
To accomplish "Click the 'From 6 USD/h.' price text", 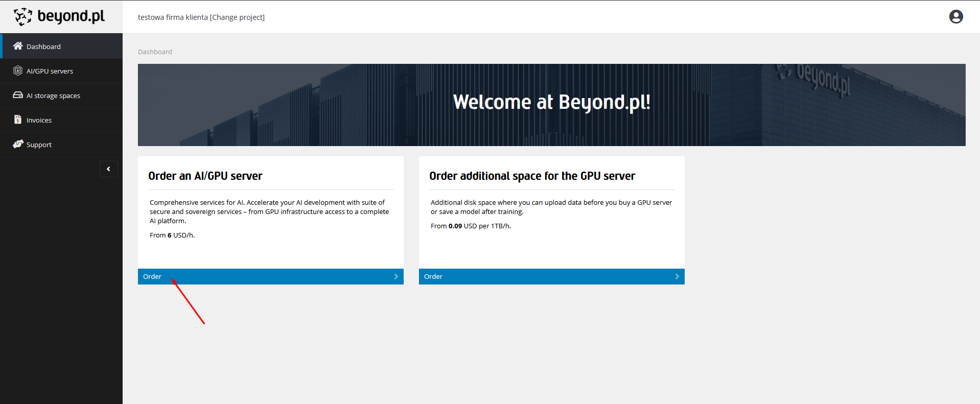I will click(x=172, y=235).
